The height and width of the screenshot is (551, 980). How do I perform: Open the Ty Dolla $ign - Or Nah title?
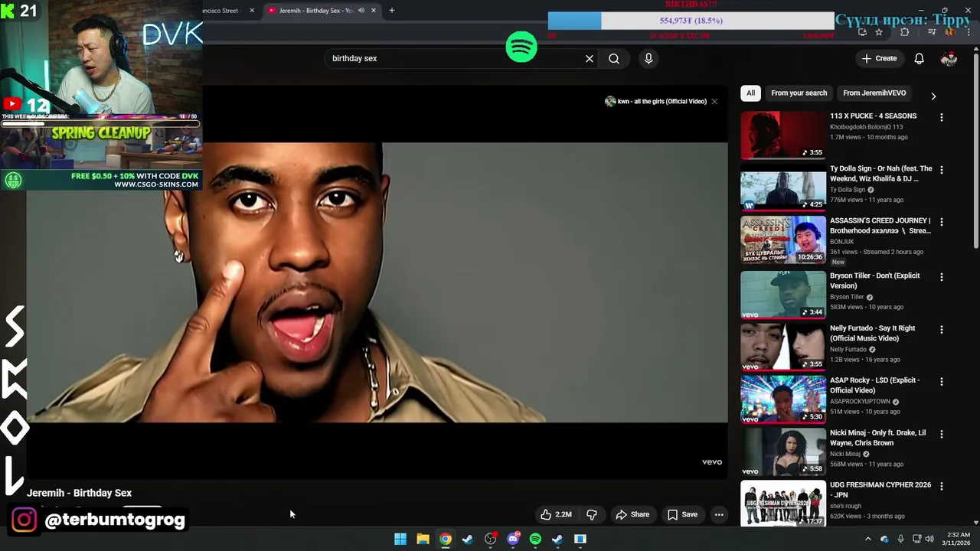[881, 173]
